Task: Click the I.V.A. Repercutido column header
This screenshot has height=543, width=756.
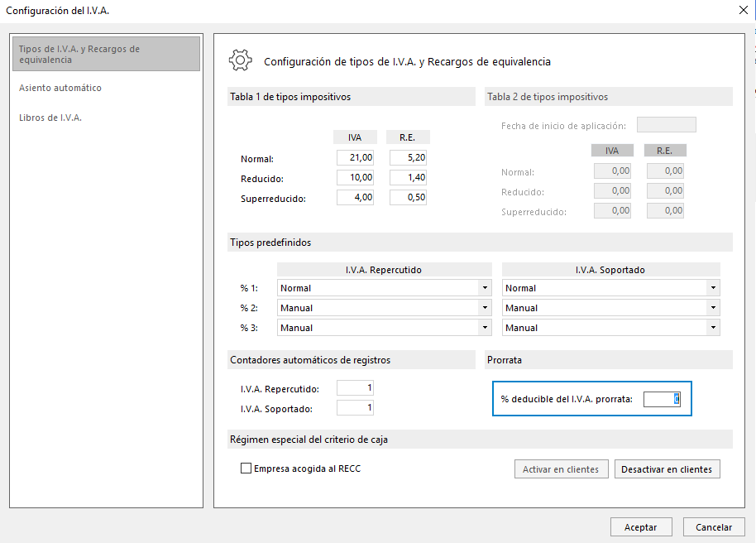Action: point(384,270)
